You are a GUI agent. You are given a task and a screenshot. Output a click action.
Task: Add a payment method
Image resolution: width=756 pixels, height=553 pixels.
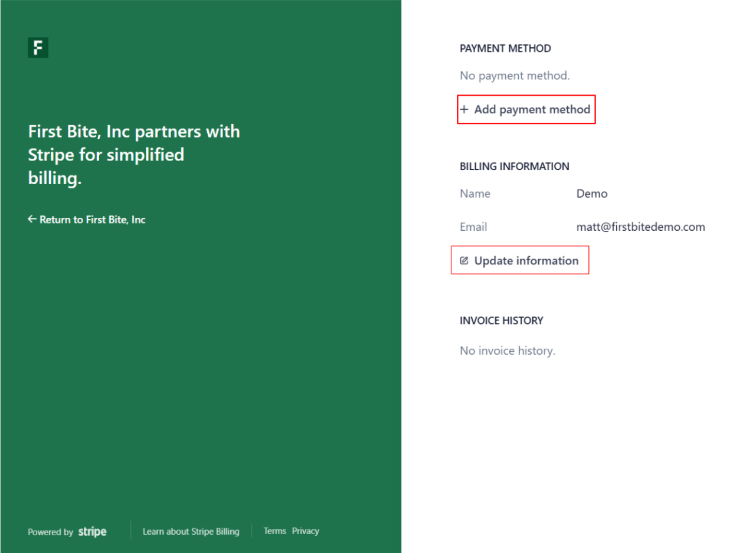coord(526,109)
